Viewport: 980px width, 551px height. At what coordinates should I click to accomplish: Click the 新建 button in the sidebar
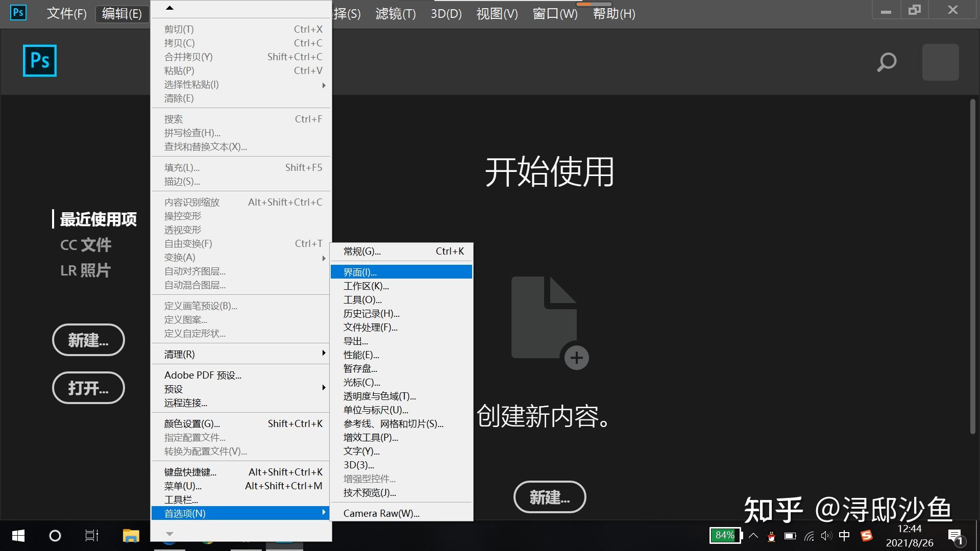click(x=88, y=340)
